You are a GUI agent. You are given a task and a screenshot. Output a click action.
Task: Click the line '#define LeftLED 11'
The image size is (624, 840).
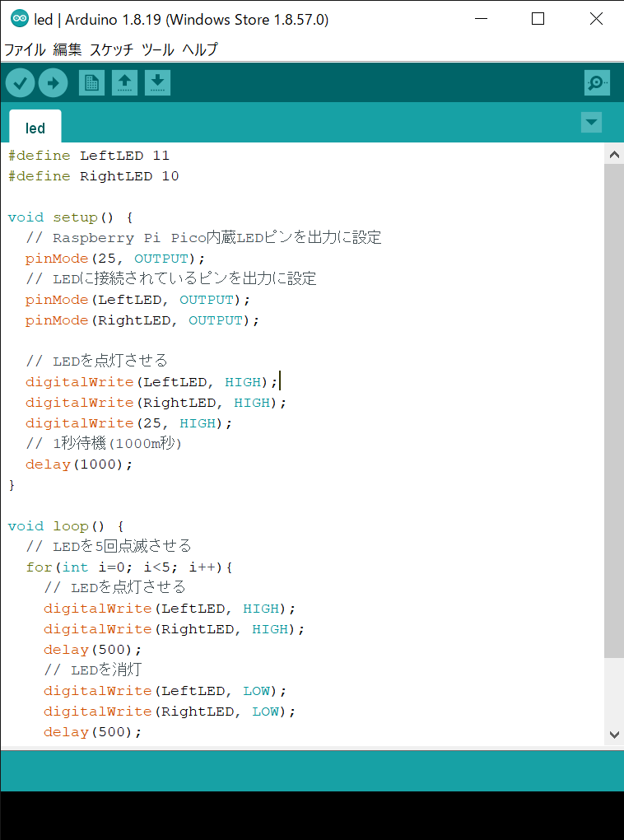[x=89, y=156]
